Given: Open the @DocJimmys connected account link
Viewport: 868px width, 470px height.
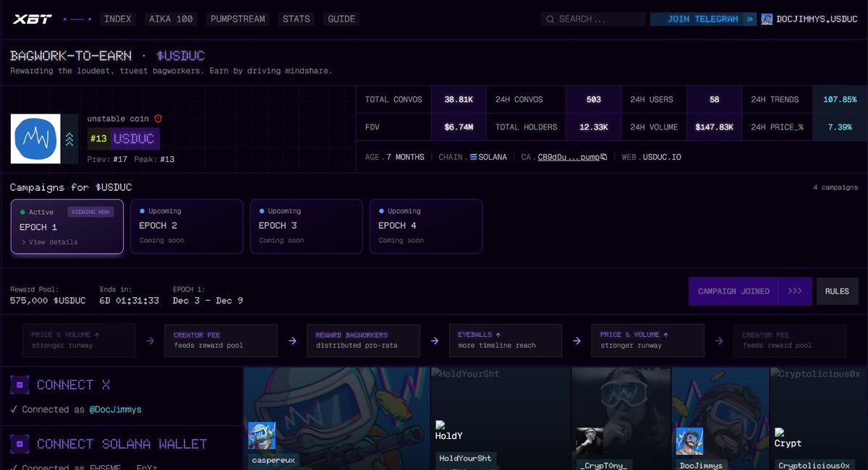Looking at the screenshot, I should click(116, 409).
